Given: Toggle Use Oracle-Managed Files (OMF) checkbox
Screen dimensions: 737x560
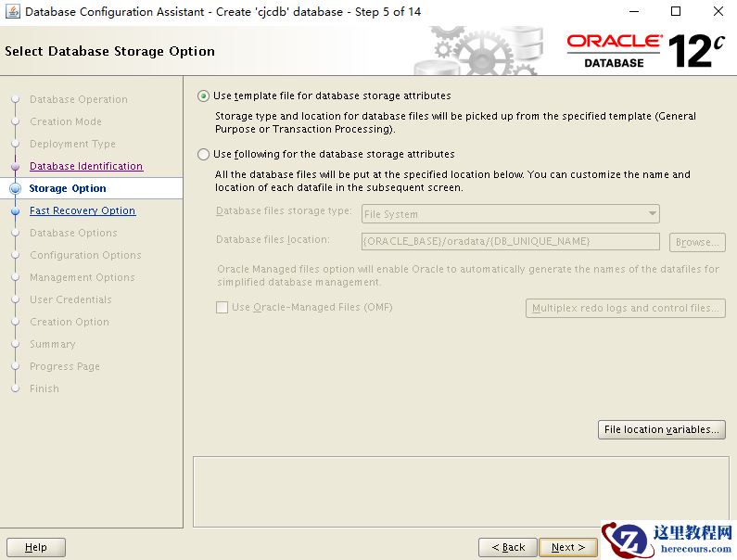Looking at the screenshot, I should pos(222,308).
